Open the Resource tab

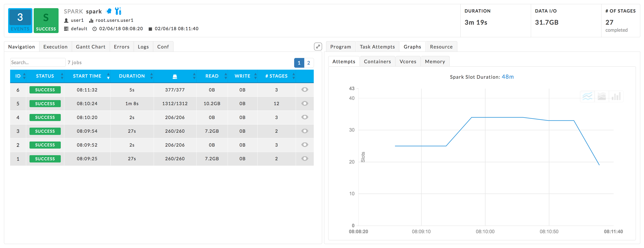tap(441, 47)
